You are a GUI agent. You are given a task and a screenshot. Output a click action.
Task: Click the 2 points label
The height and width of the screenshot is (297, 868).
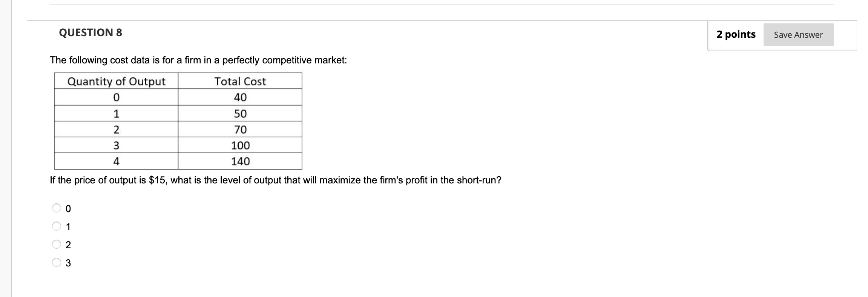click(736, 34)
